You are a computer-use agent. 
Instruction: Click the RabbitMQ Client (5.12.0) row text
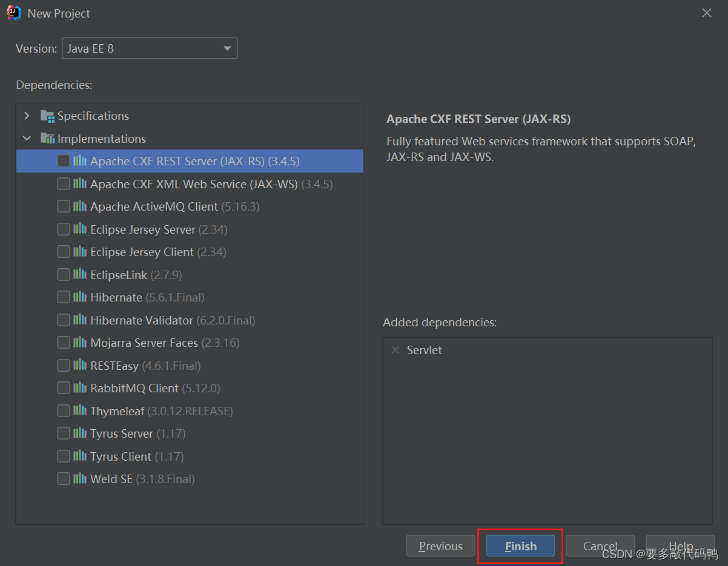(x=156, y=388)
